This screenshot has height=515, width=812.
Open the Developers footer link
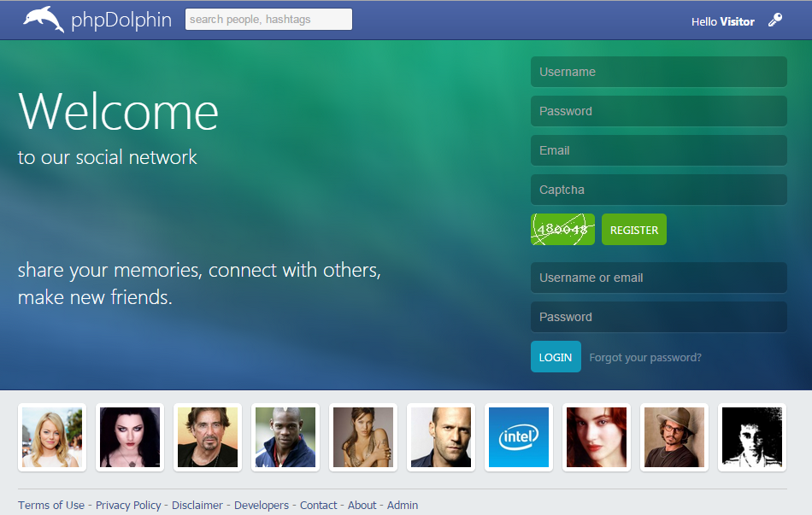coord(262,505)
